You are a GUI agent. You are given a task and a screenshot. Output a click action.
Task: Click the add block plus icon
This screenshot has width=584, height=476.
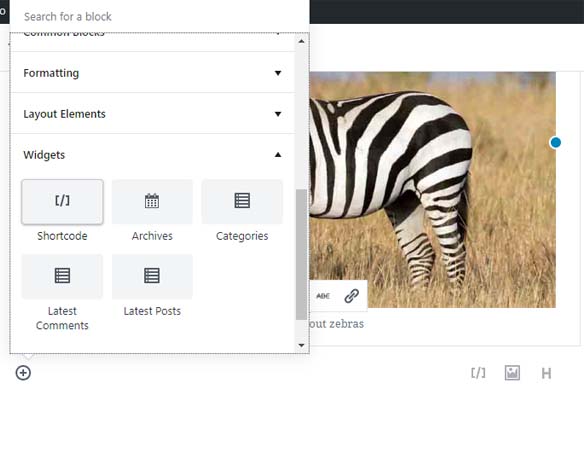coord(23,373)
